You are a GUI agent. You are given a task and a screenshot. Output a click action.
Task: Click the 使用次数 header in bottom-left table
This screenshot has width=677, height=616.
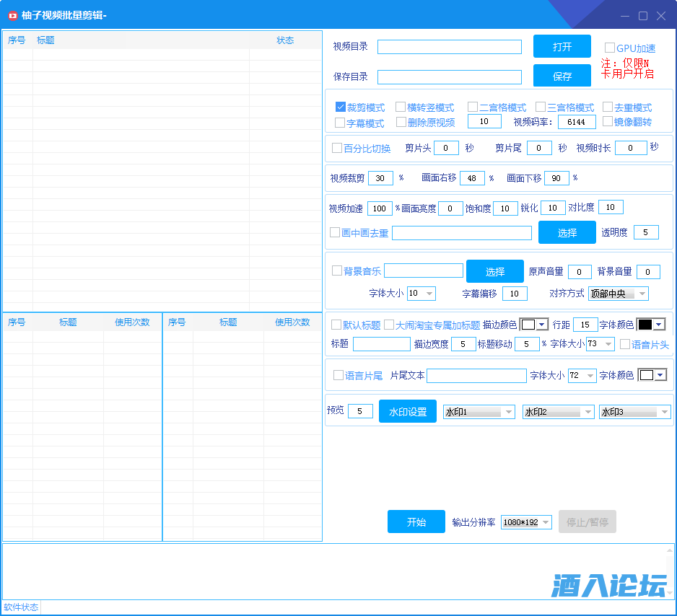[x=132, y=322]
